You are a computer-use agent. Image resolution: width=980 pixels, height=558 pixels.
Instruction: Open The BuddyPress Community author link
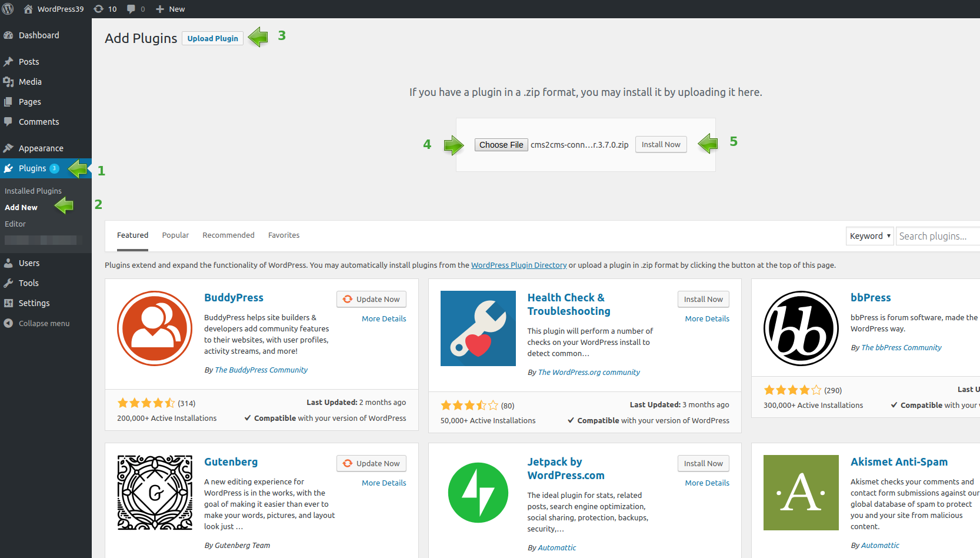click(x=261, y=370)
